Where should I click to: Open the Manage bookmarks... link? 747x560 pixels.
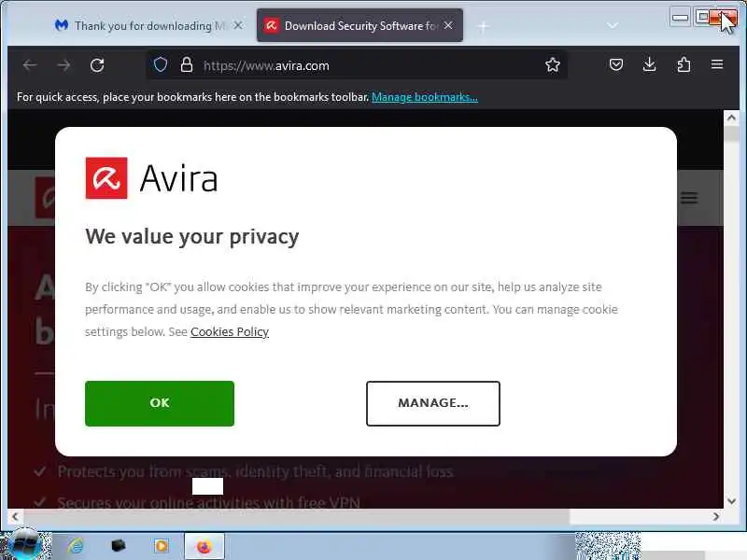coord(425,97)
